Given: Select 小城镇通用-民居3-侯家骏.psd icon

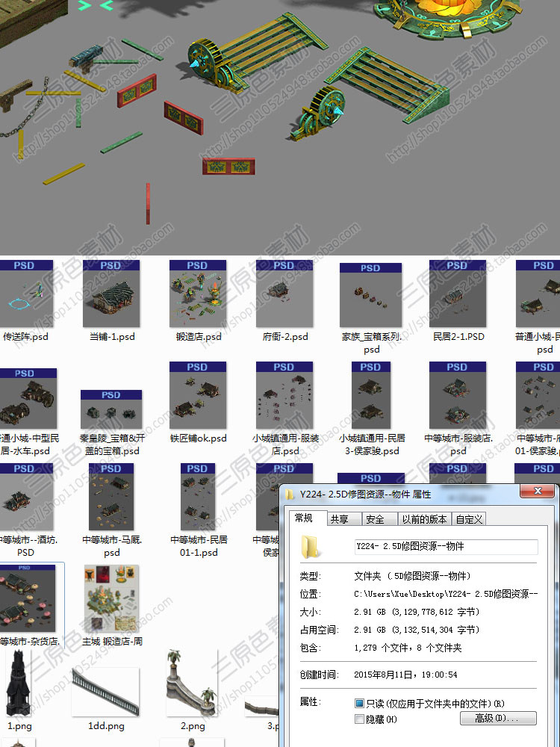Looking at the screenshot, I should point(371,395).
